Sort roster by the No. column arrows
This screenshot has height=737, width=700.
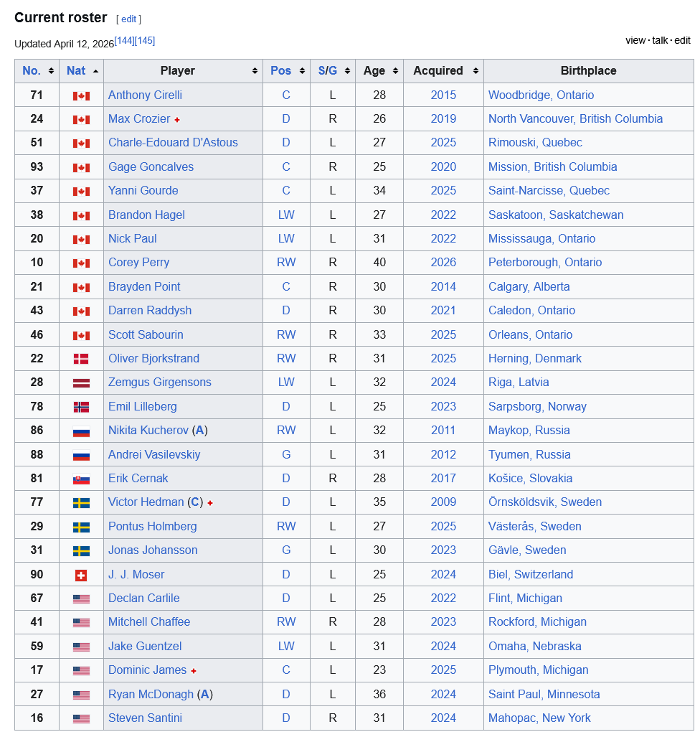click(x=51, y=71)
